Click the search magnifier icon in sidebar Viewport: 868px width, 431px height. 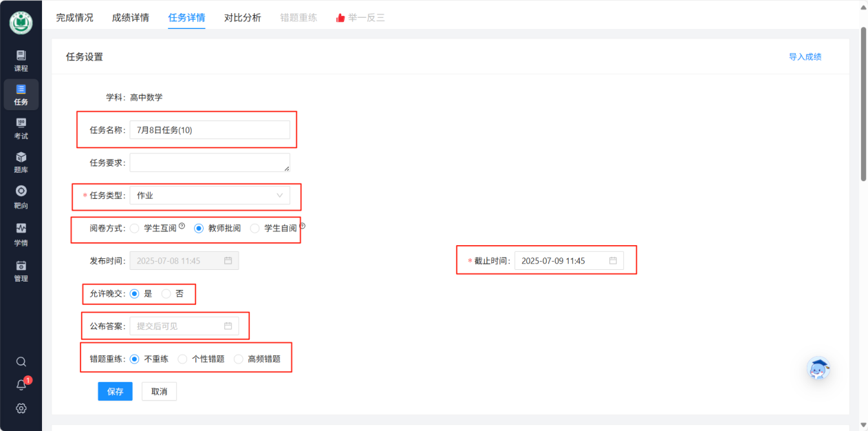pos(21,361)
